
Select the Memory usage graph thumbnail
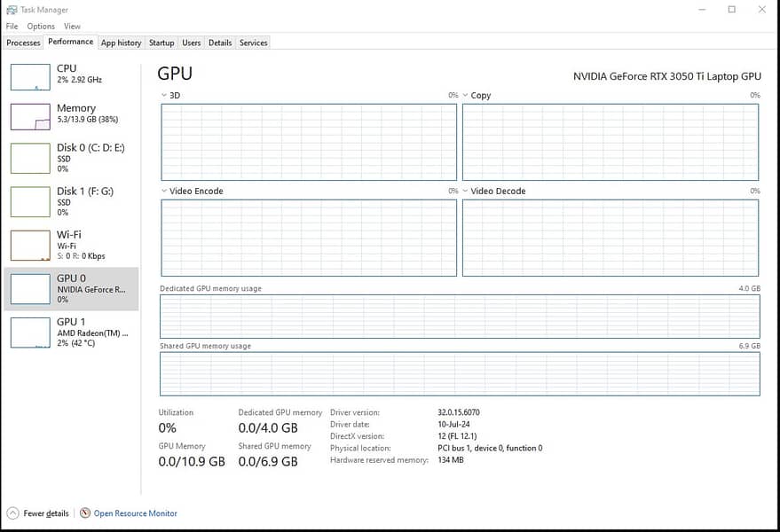click(x=30, y=117)
